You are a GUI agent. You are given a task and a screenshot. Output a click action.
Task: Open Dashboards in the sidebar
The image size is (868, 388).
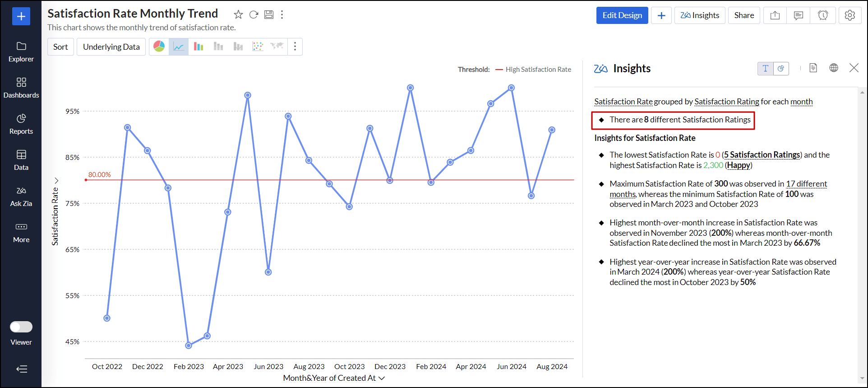(x=21, y=88)
